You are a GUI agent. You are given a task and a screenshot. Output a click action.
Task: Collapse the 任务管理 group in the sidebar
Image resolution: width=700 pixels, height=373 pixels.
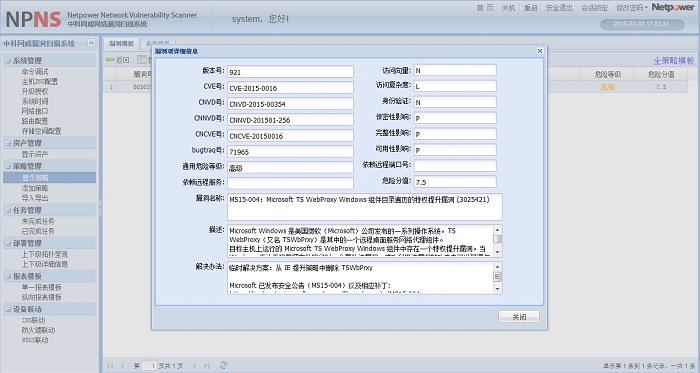[8, 210]
